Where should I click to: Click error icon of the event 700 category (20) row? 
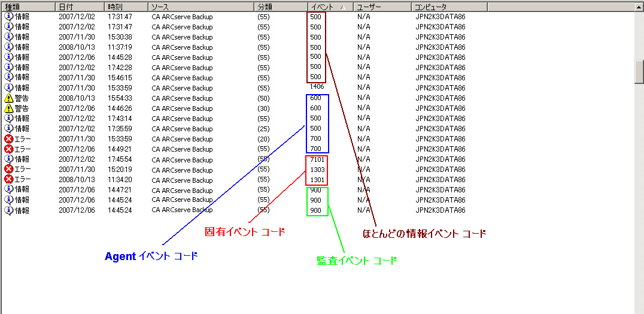coord(9,138)
